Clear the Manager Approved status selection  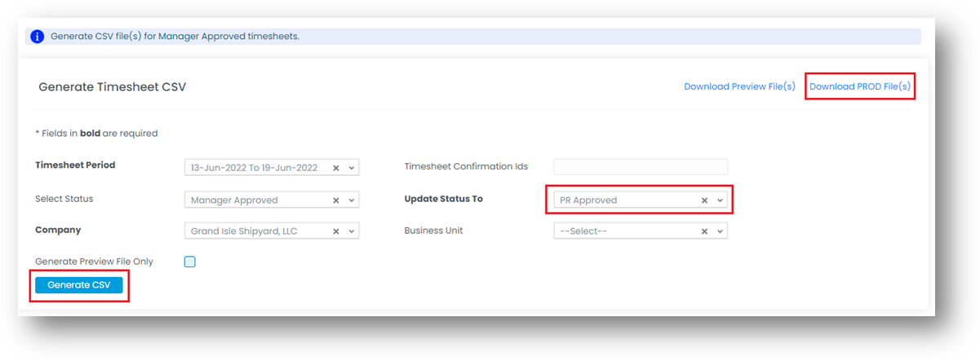(336, 200)
